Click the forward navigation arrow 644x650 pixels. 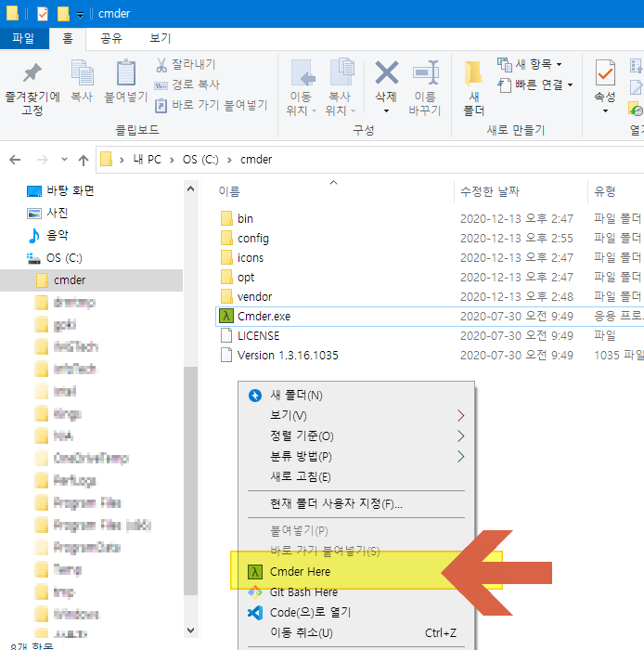pos(43,160)
